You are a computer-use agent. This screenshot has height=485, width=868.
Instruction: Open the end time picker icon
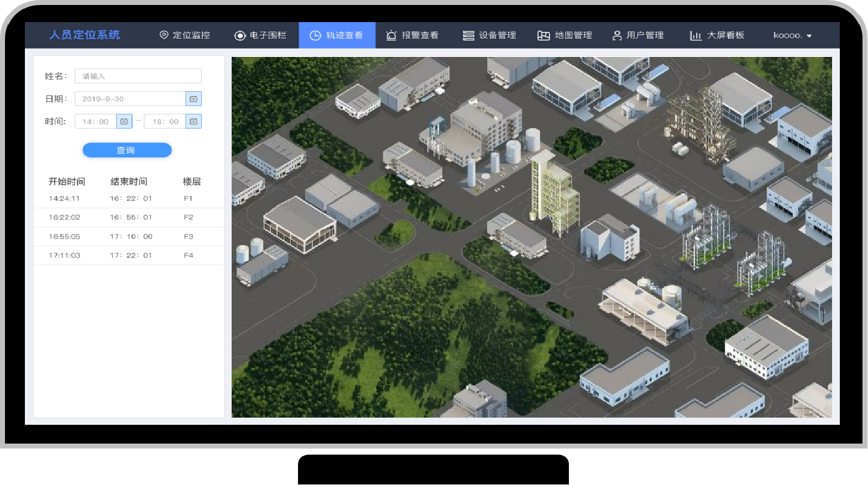click(x=194, y=122)
